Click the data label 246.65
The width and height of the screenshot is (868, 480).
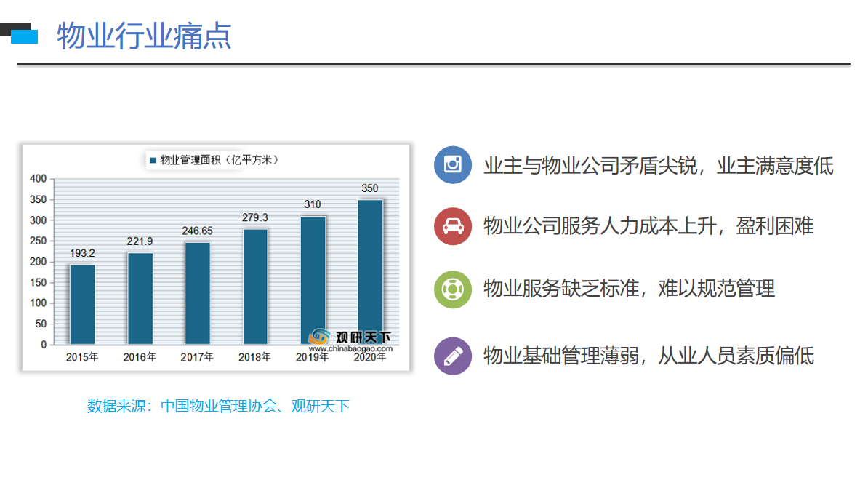point(198,231)
